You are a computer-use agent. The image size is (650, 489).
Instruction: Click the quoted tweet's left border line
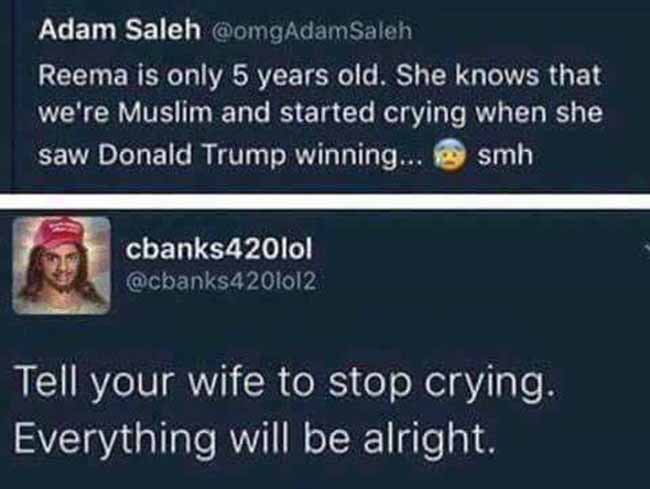coord(13,93)
